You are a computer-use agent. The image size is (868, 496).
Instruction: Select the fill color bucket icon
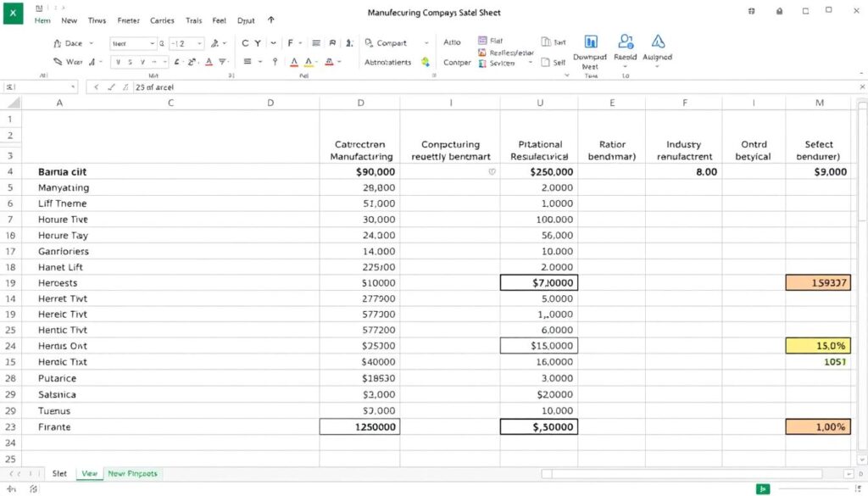191,61
